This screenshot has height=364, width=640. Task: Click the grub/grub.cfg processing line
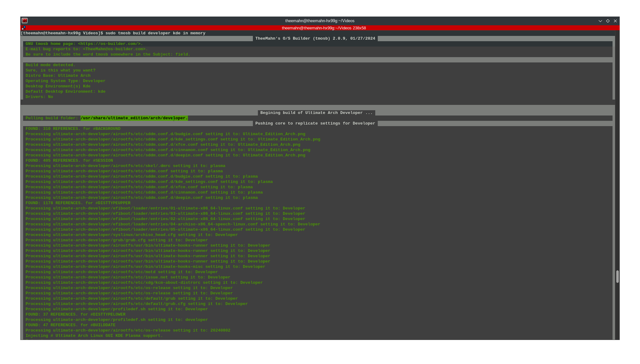point(117,240)
